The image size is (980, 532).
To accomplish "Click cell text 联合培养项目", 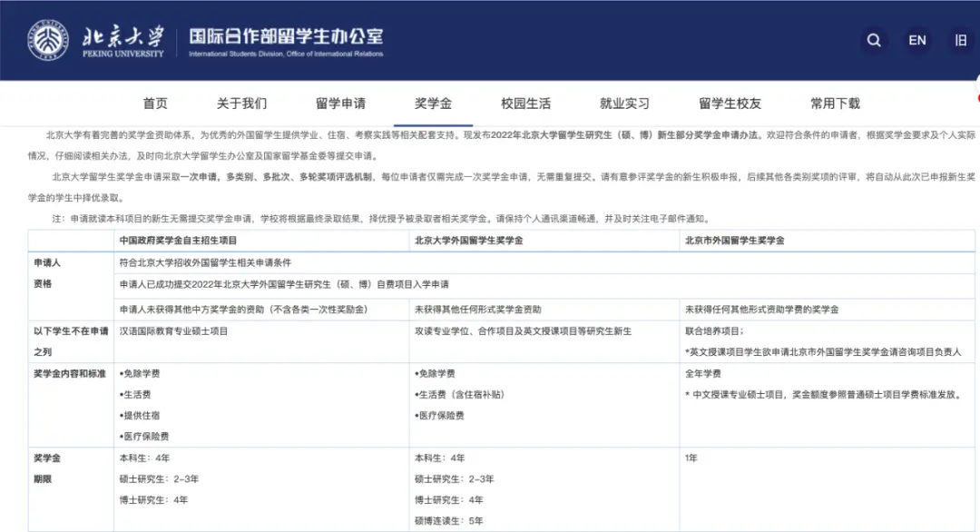I will 712,331.
